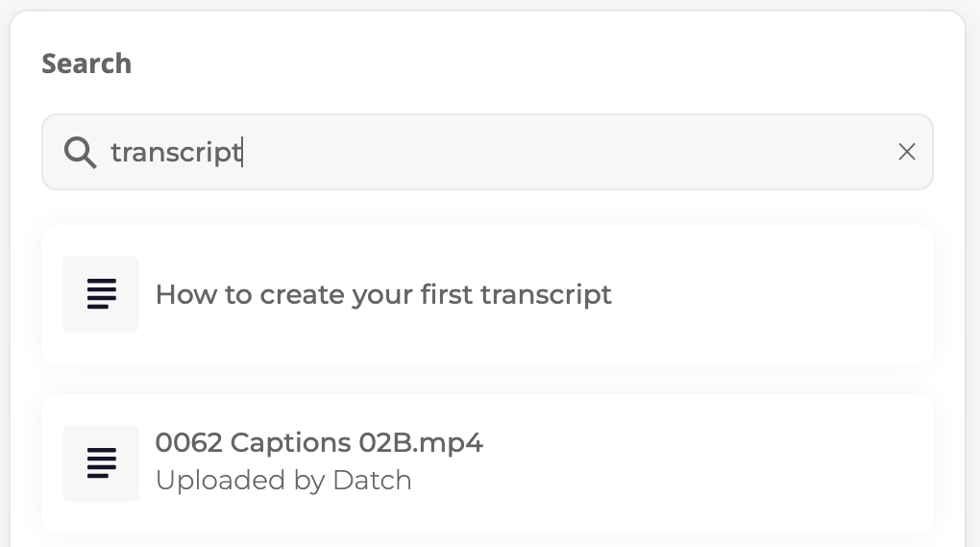Select the "Uploaded by Datch" subtitle

point(283,480)
